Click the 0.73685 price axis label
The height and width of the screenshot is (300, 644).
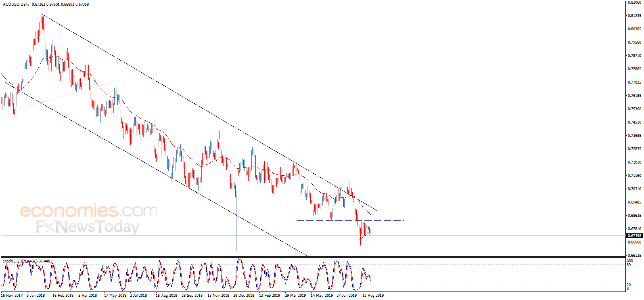(x=634, y=136)
